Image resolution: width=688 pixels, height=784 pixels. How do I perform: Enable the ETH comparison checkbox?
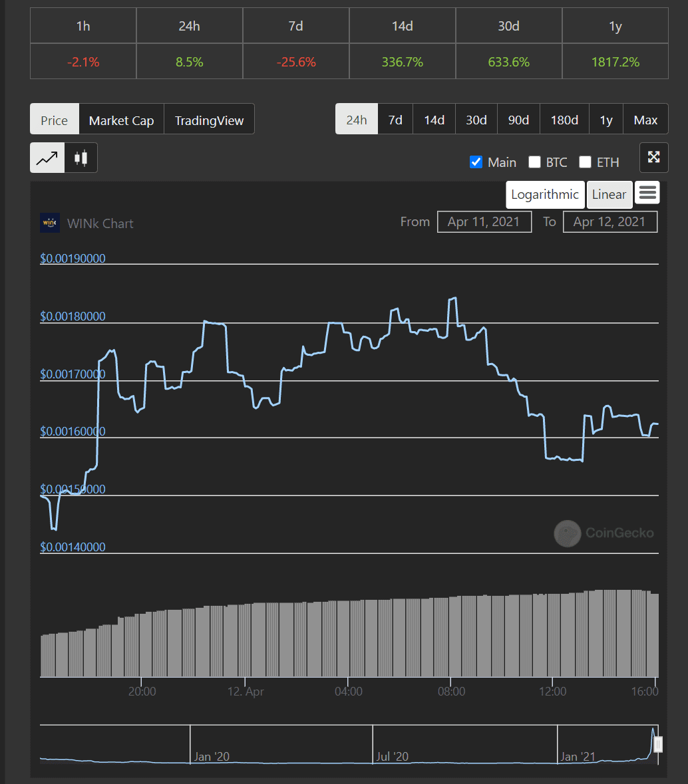tap(585, 162)
